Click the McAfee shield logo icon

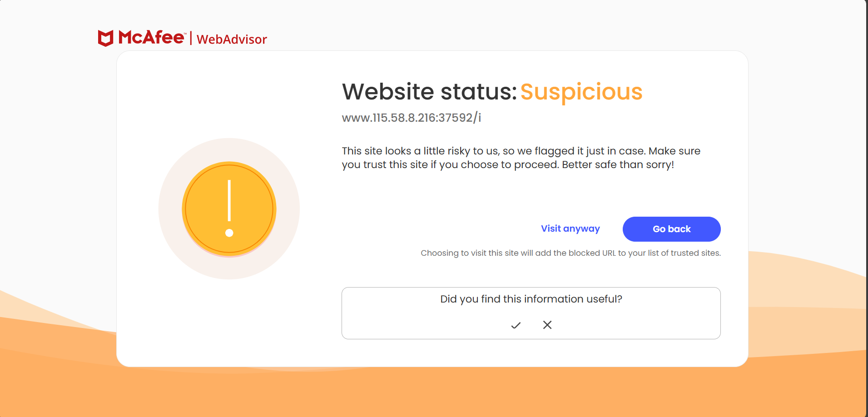click(105, 38)
